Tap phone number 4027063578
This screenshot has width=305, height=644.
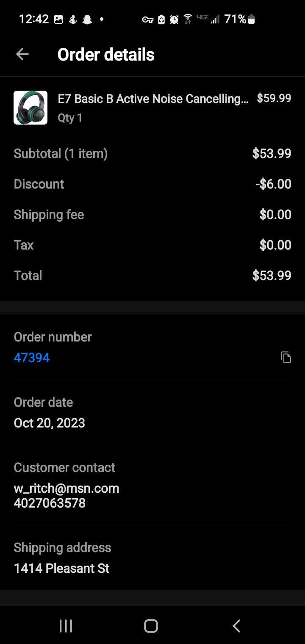(50, 503)
